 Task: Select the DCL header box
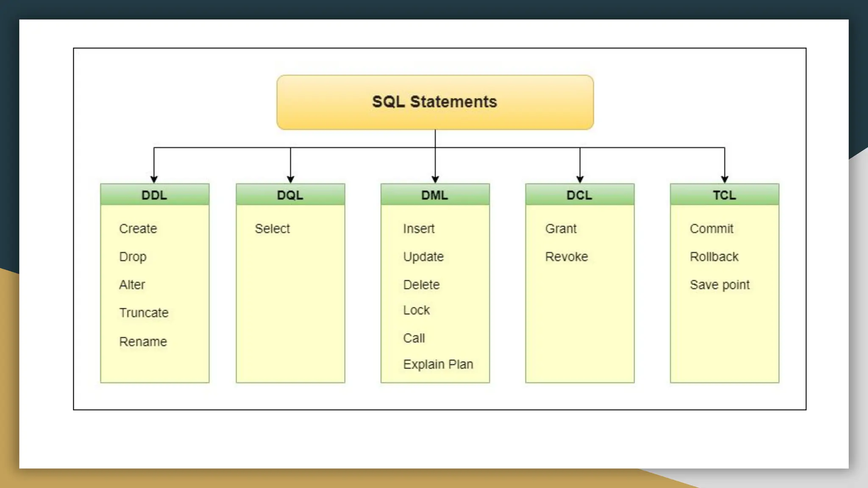[x=579, y=195]
